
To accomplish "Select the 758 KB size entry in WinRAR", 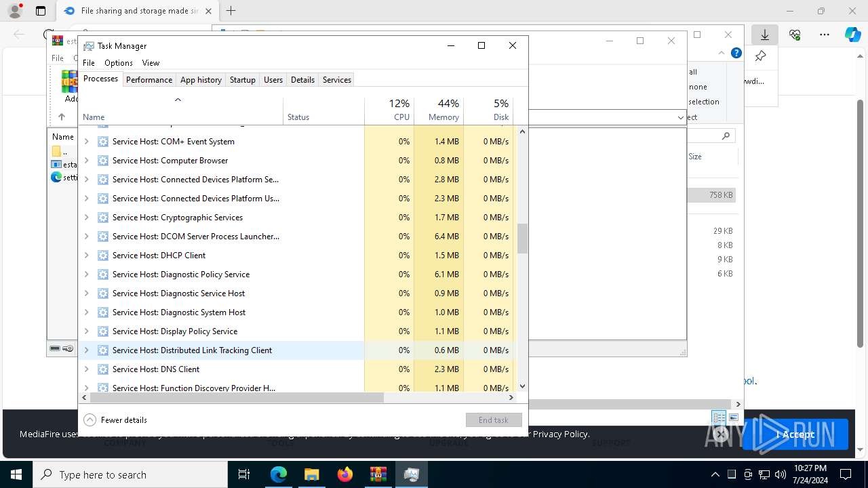I will pos(721,195).
